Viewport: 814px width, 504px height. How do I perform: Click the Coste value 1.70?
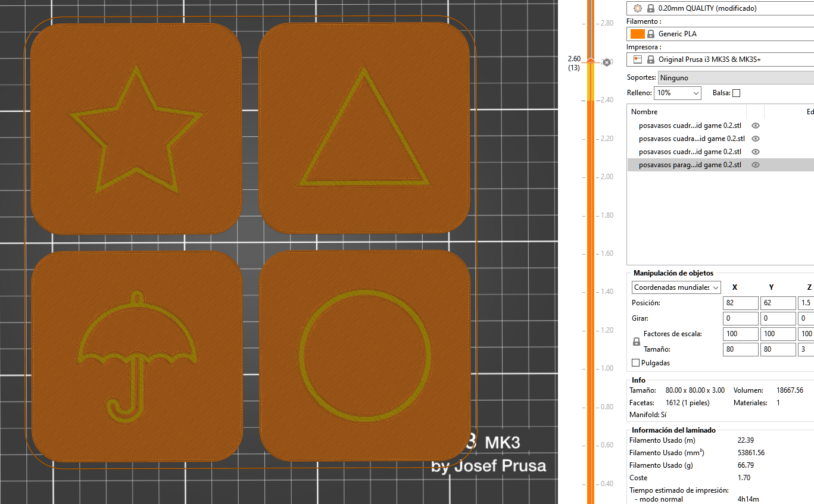(744, 478)
